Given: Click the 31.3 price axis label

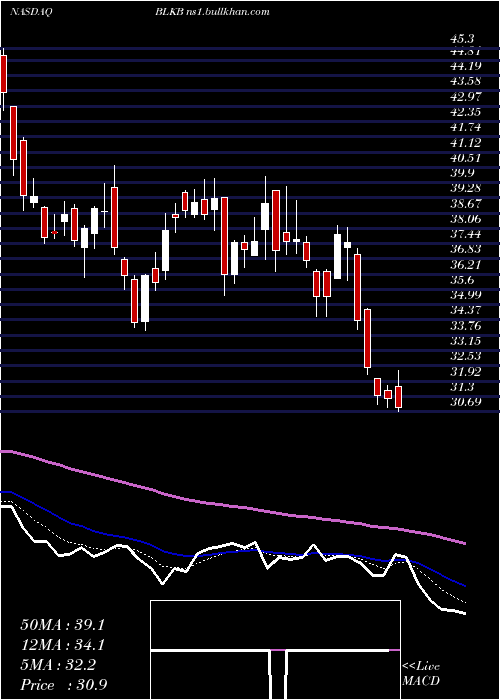Looking at the screenshot, I should [x=462, y=387].
